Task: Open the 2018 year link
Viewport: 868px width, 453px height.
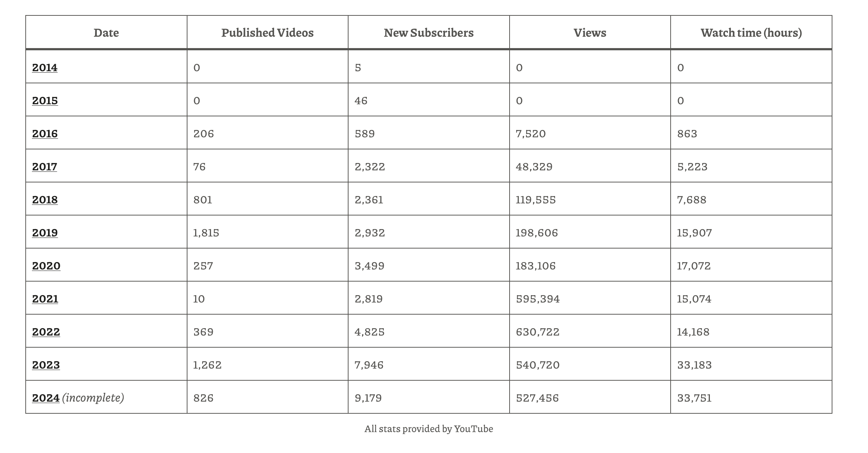Action: (x=45, y=200)
